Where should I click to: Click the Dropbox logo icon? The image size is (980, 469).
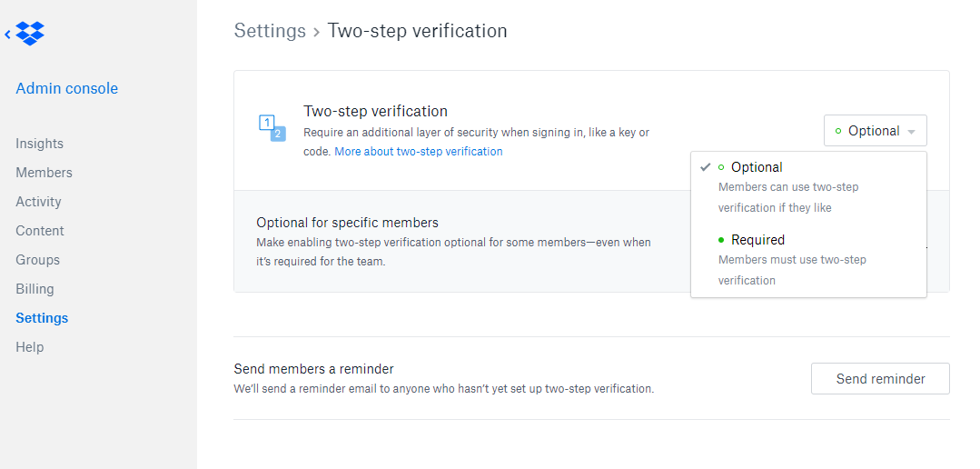tap(30, 33)
